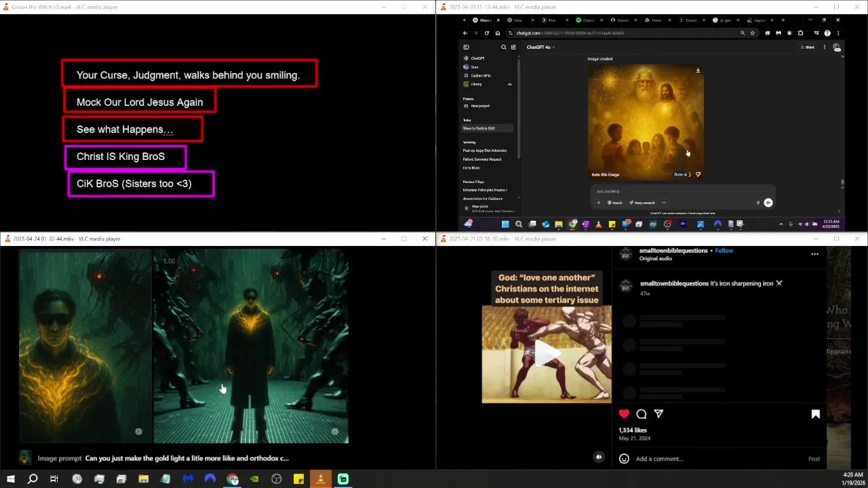Switch to the Home Drive browser tab
The width and height of the screenshot is (868, 488).
click(x=658, y=20)
